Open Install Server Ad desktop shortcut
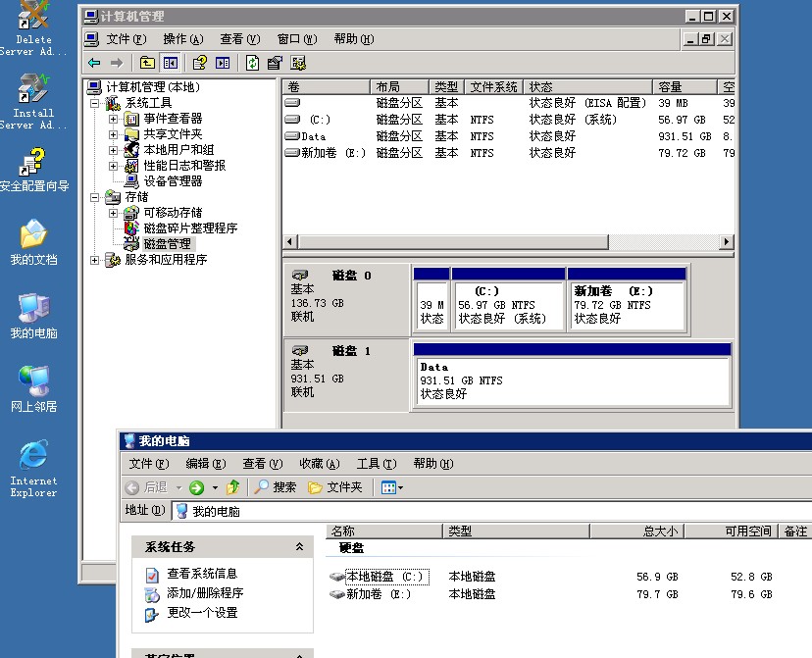 [33, 101]
